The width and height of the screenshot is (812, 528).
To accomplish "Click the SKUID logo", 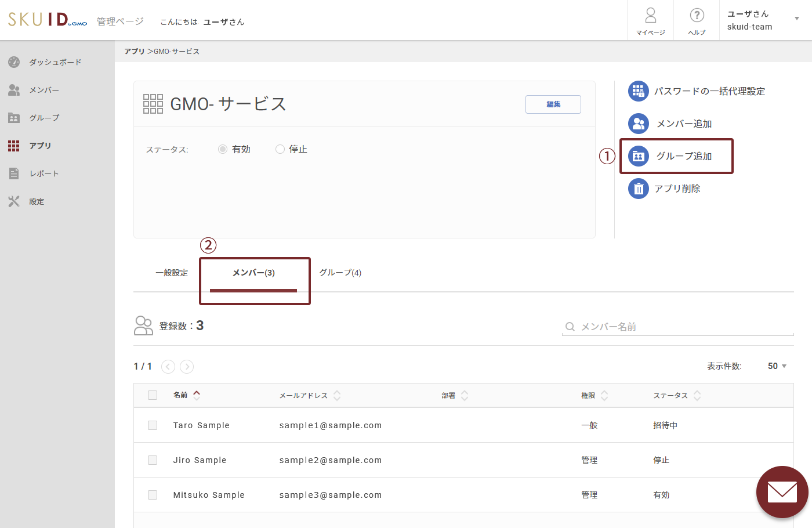I will click(x=48, y=20).
